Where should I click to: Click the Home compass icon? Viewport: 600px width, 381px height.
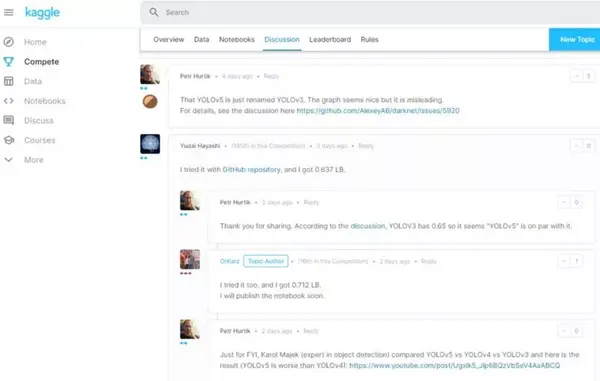(8, 42)
